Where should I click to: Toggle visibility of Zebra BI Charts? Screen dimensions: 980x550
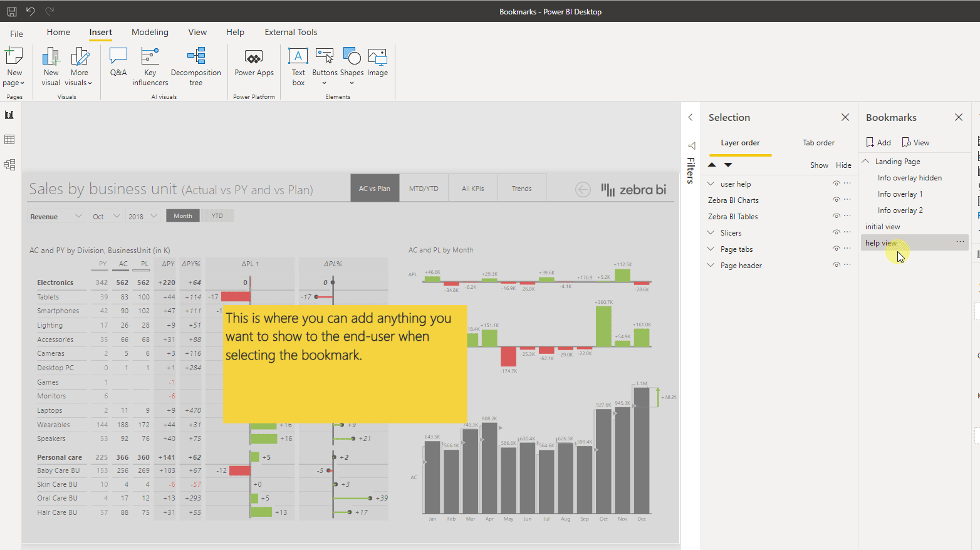(836, 200)
